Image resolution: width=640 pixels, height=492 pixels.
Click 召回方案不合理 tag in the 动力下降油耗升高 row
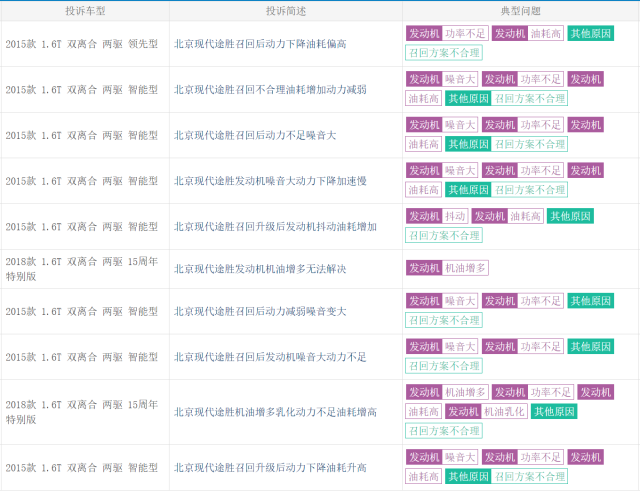[529, 476]
